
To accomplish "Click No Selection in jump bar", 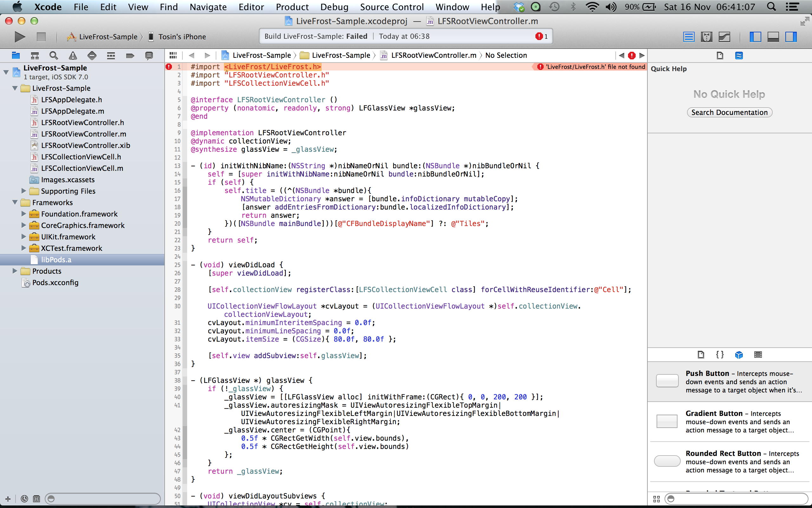I will [506, 55].
